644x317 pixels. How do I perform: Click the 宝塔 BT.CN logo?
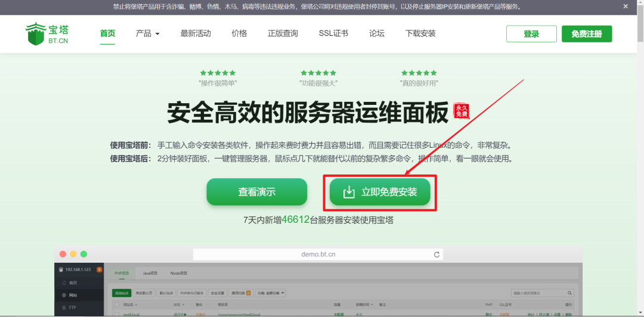point(47,34)
